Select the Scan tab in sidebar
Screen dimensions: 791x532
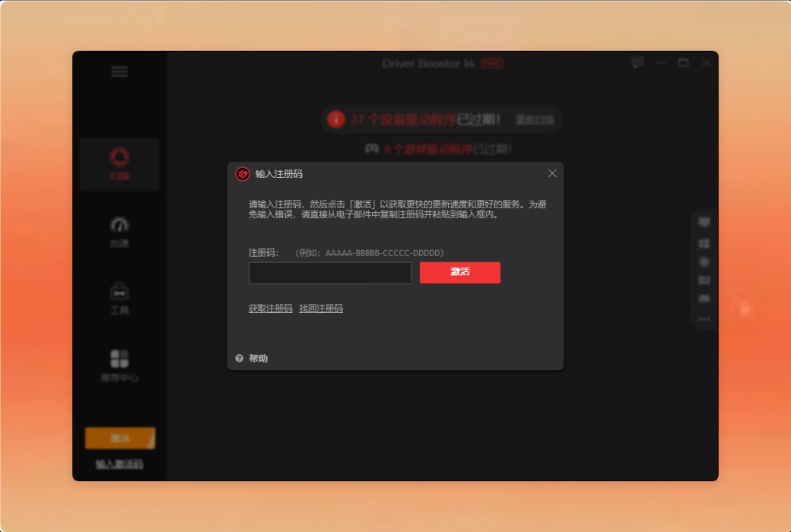(119, 164)
